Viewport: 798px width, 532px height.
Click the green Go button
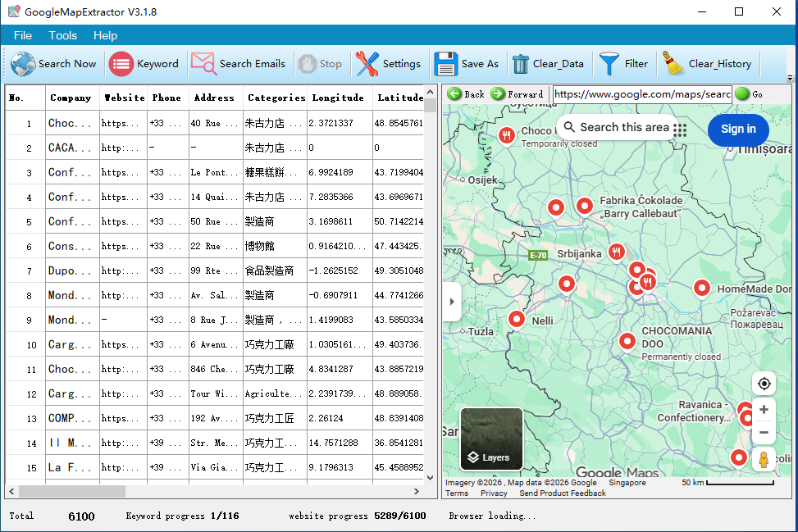(x=742, y=94)
